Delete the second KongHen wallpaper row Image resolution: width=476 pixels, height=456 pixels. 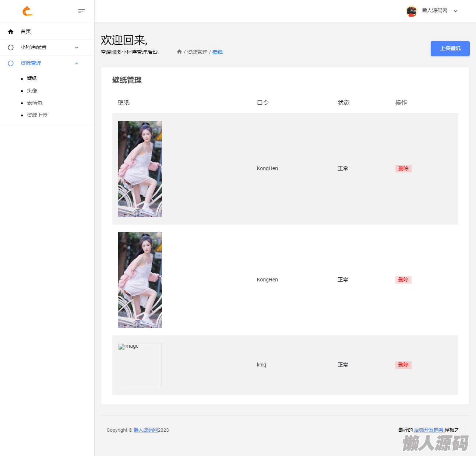coord(403,280)
